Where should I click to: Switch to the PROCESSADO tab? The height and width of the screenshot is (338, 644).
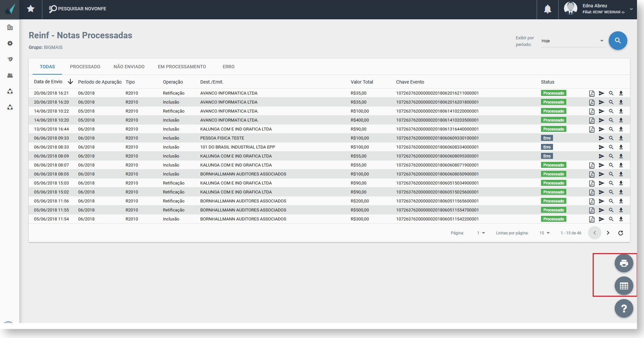click(85, 67)
